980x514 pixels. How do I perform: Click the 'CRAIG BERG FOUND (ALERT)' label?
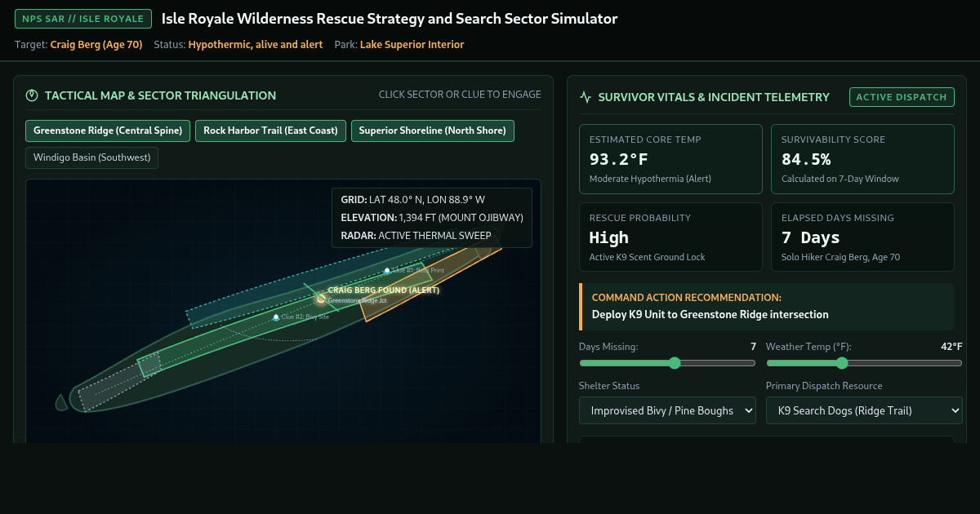pyautogui.click(x=384, y=290)
